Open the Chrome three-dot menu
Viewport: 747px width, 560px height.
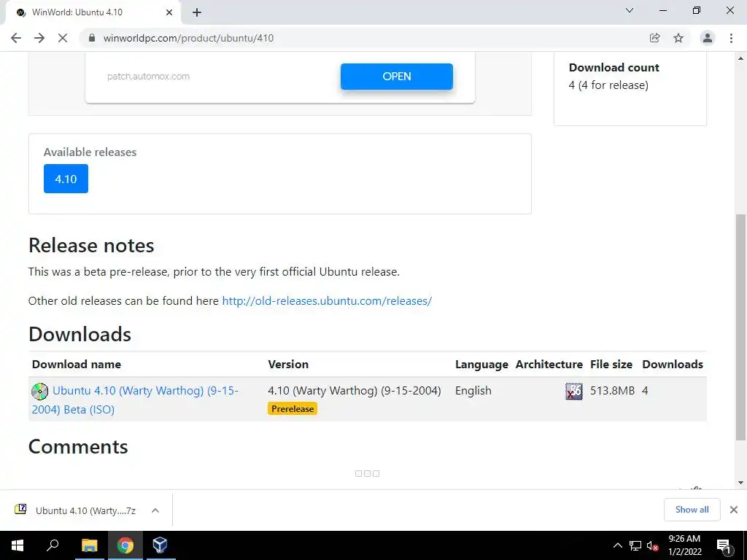pyautogui.click(x=731, y=38)
